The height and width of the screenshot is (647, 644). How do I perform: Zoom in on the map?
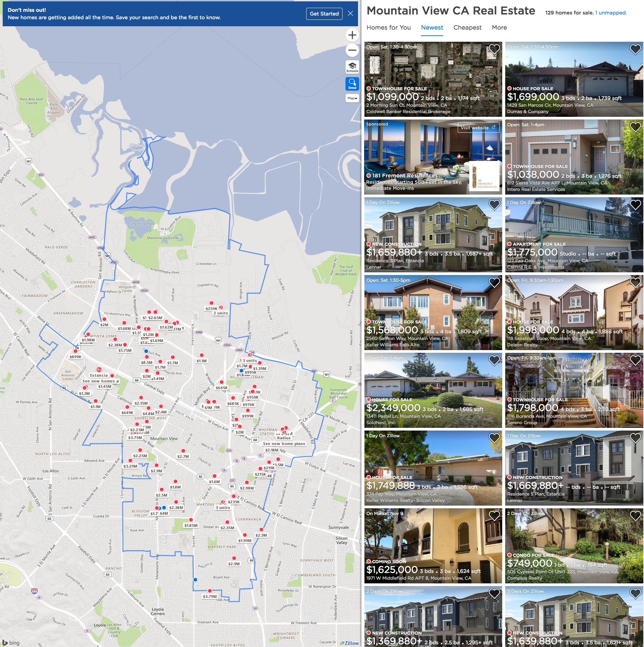[x=352, y=35]
